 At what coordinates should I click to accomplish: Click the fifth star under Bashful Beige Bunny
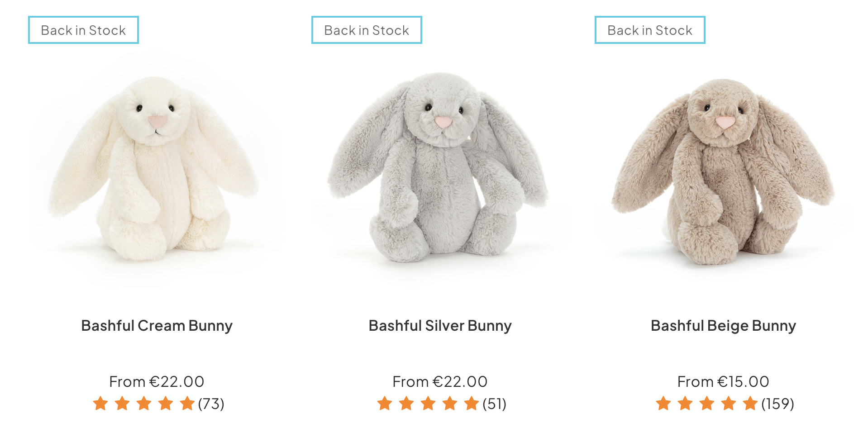750,403
